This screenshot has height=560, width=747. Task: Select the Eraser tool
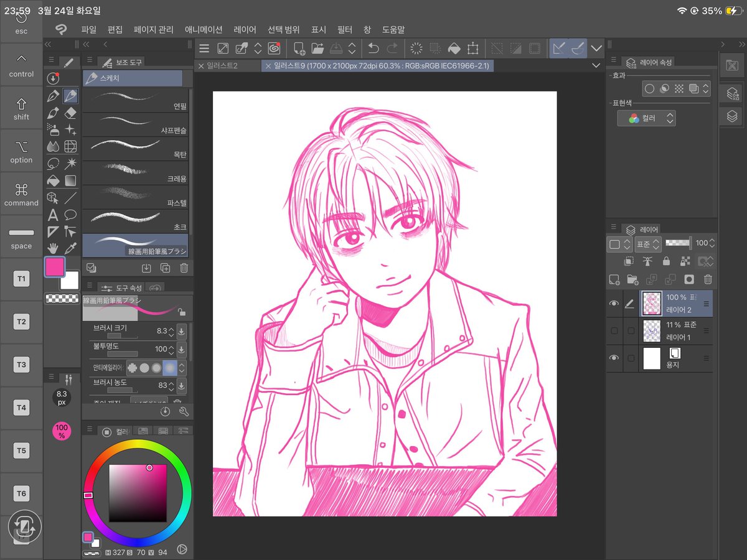click(70, 113)
